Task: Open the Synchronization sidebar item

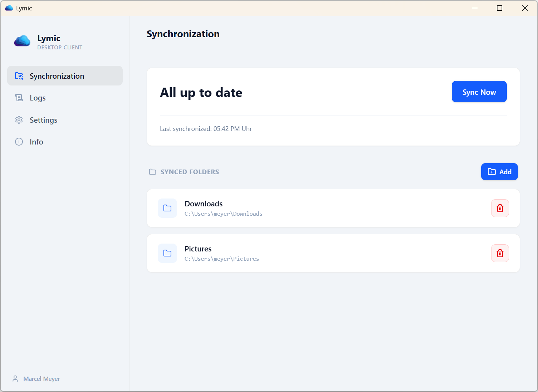Action: pos(65,75)
